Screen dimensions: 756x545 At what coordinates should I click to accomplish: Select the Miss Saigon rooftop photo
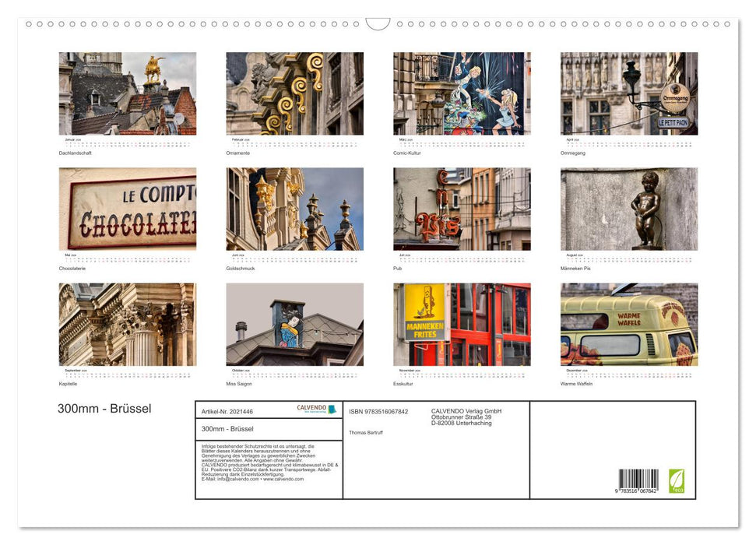click(294, 324)
